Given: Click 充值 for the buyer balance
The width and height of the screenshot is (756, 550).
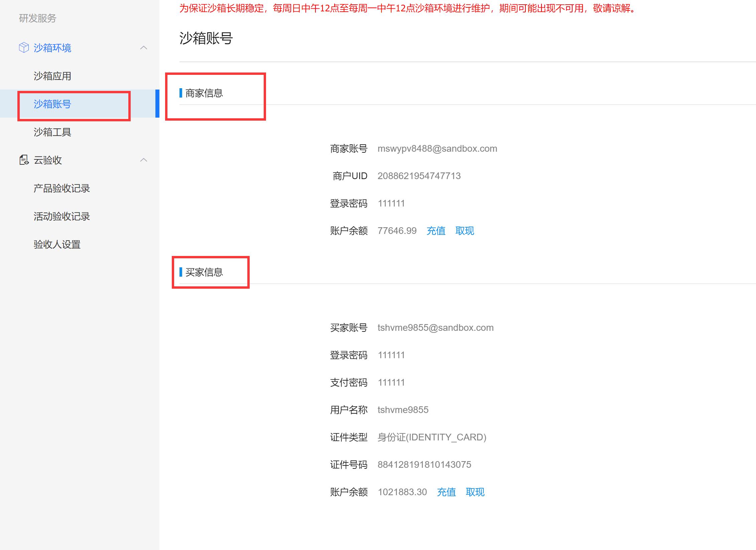Looking at the screenshot, I should 447,492.
